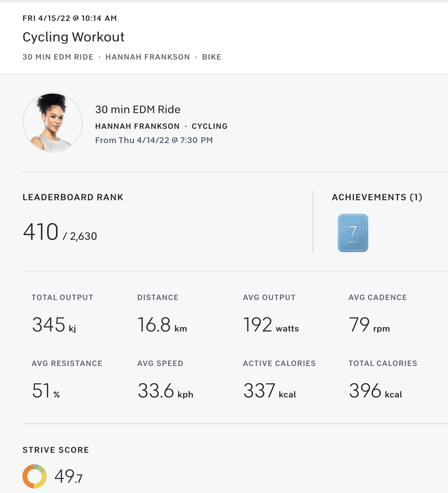The image size is (448, 493).
Task: Click the Total Calories 396 kcal stat
Action: click(375, 391)
